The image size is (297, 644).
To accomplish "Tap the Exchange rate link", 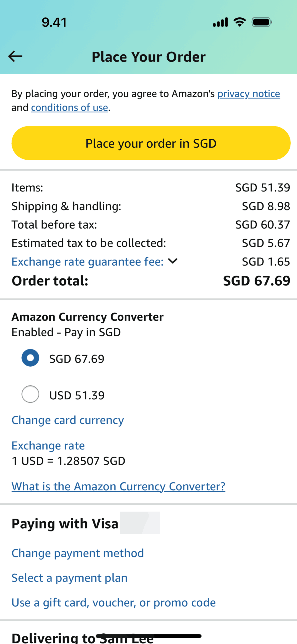I will [x=48, y=445].
